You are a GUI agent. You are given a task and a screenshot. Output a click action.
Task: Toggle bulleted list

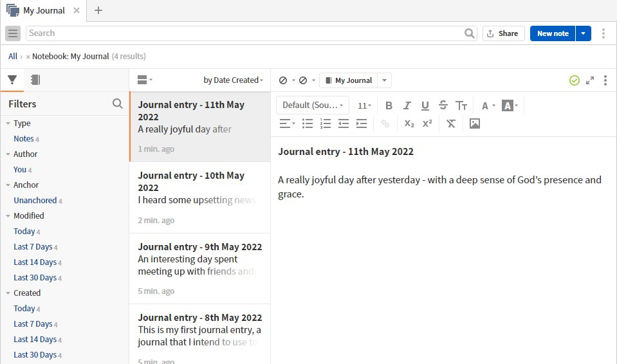coord(308,123)
